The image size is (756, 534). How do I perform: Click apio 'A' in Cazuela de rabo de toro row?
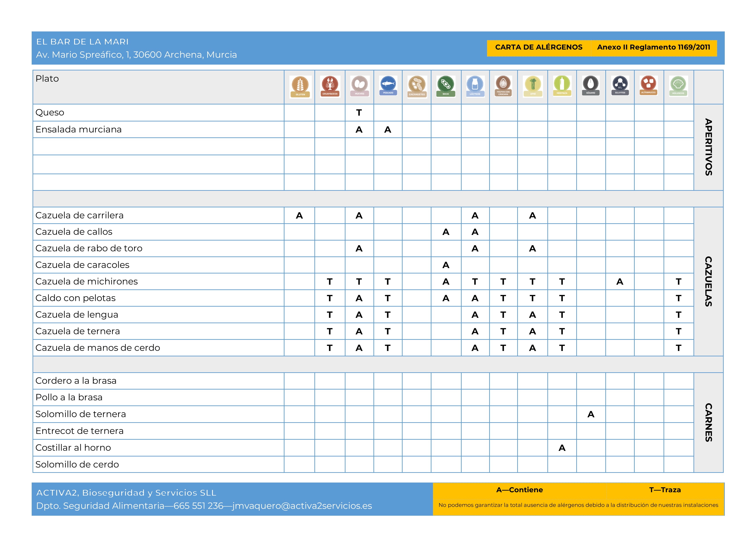(x=533, y=248)
